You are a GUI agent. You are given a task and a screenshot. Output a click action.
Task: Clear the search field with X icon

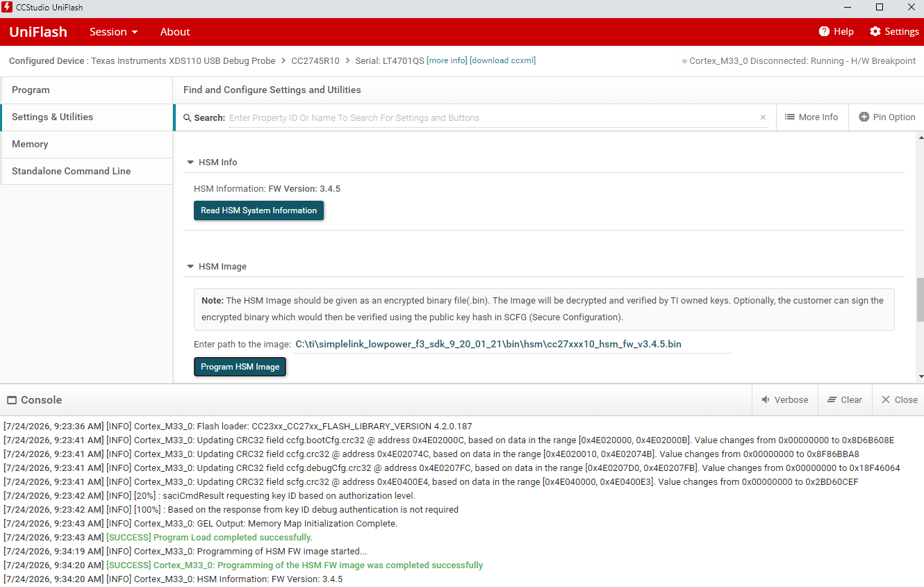click(x=763, y=117)
